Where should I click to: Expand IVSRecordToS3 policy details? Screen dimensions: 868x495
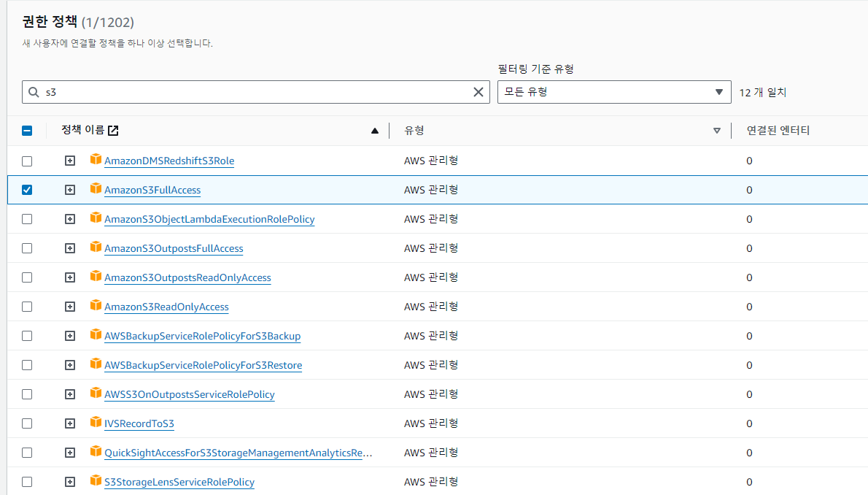point(70,423)
